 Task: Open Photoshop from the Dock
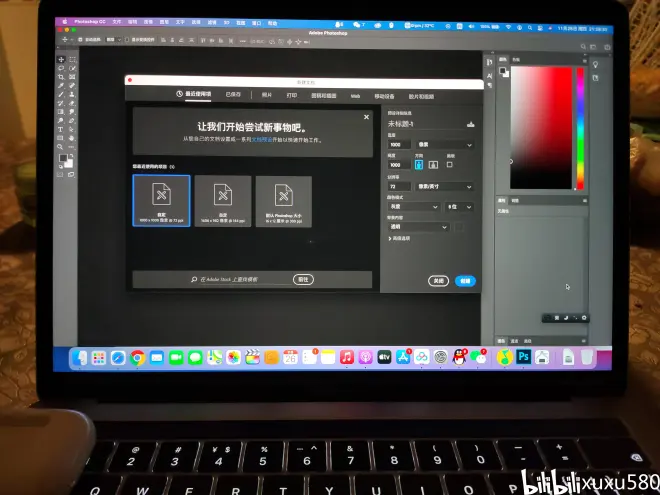523,357
